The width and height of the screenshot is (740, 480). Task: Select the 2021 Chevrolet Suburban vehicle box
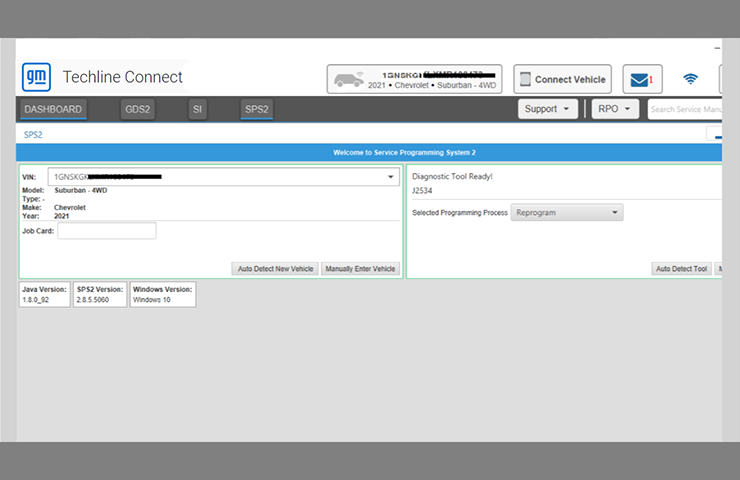click(x=414, y=79)
